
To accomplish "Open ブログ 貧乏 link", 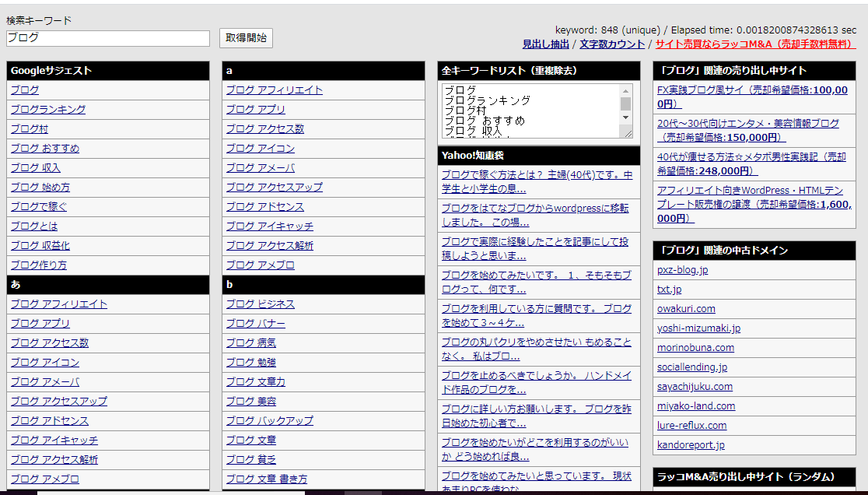I will [250, 459].
